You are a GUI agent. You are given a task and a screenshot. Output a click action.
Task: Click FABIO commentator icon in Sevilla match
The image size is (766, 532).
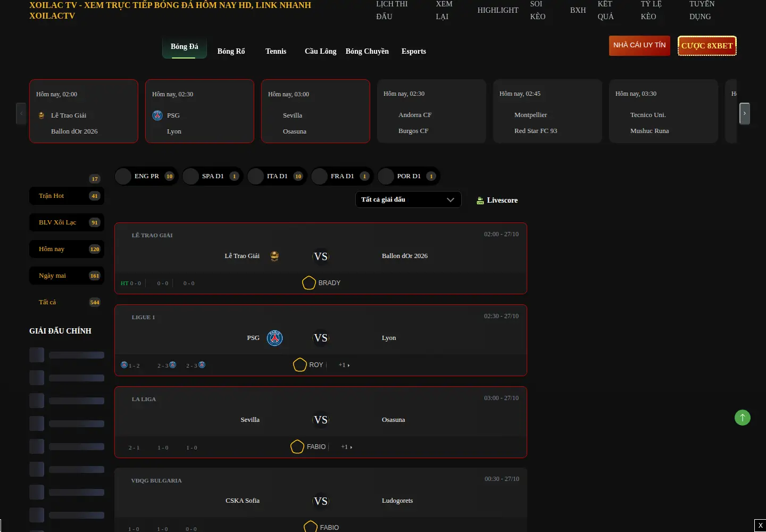coord(297,447)
